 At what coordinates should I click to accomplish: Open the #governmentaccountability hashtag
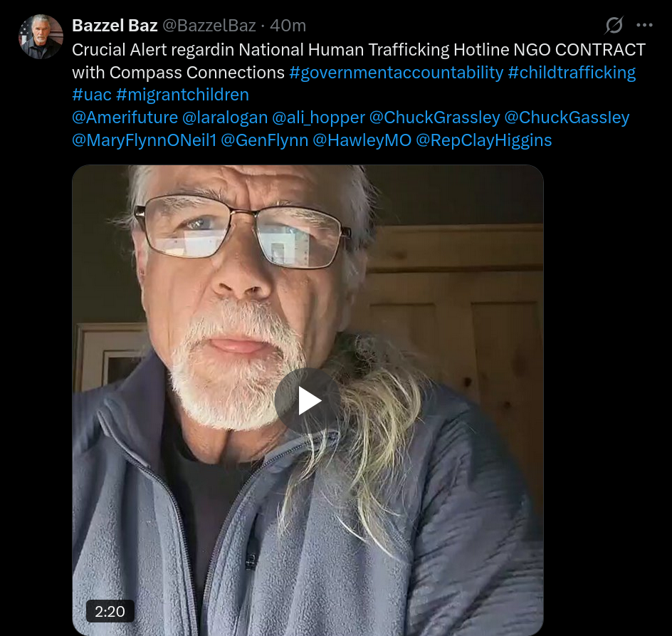[x=396, y=73]
